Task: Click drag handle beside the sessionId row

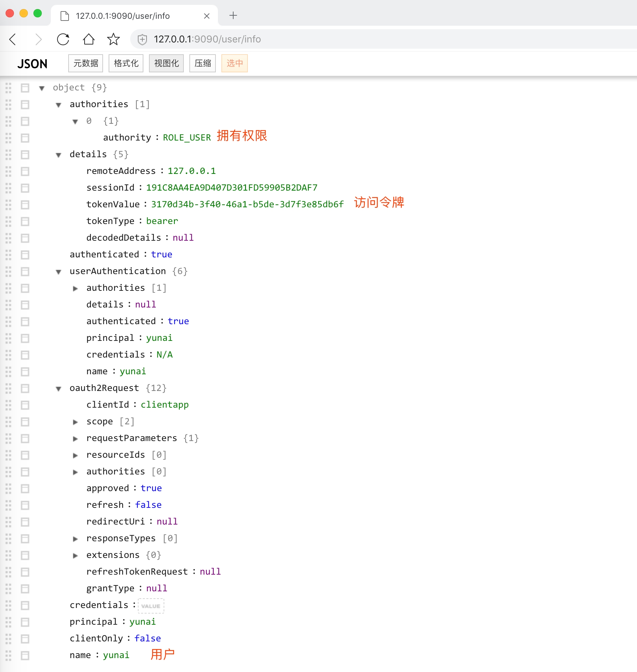Action: 8,188
